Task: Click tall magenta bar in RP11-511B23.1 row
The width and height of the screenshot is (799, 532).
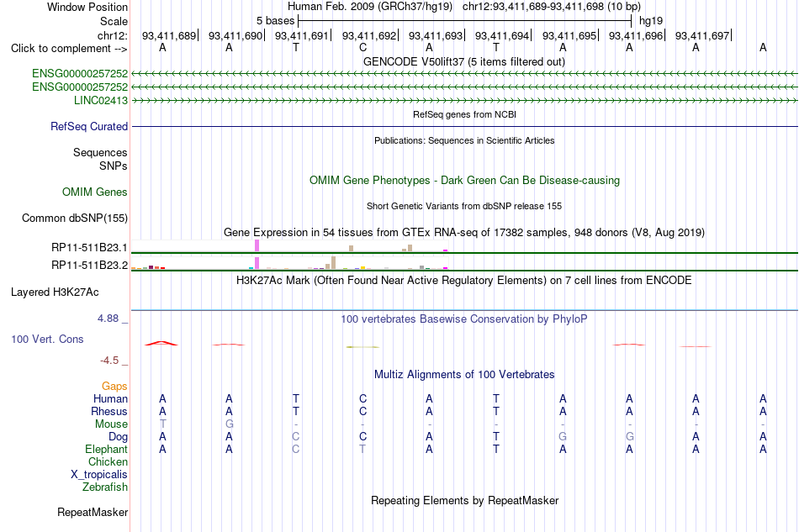Action: (257, 245)
